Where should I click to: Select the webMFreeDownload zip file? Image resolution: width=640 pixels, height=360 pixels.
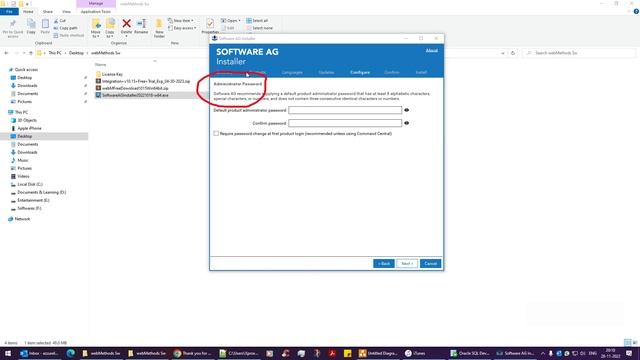click(x=135, y=88)
